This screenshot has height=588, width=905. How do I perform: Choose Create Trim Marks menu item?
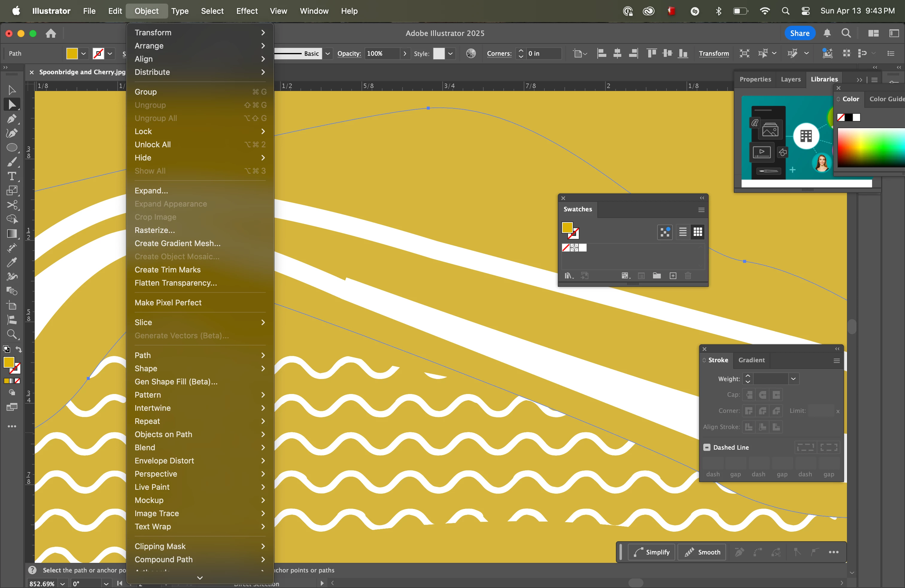[167, 270]
